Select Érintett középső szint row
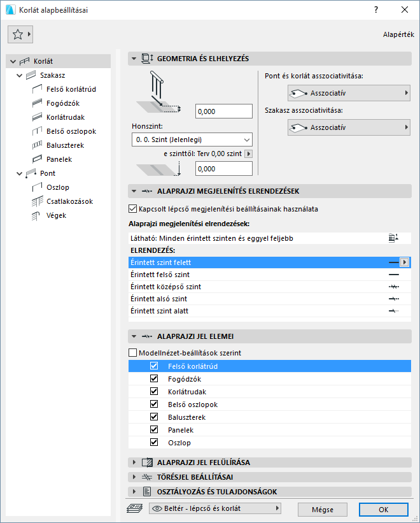The height and width of the screenshot is (523, 420). [x=269, y=287]
